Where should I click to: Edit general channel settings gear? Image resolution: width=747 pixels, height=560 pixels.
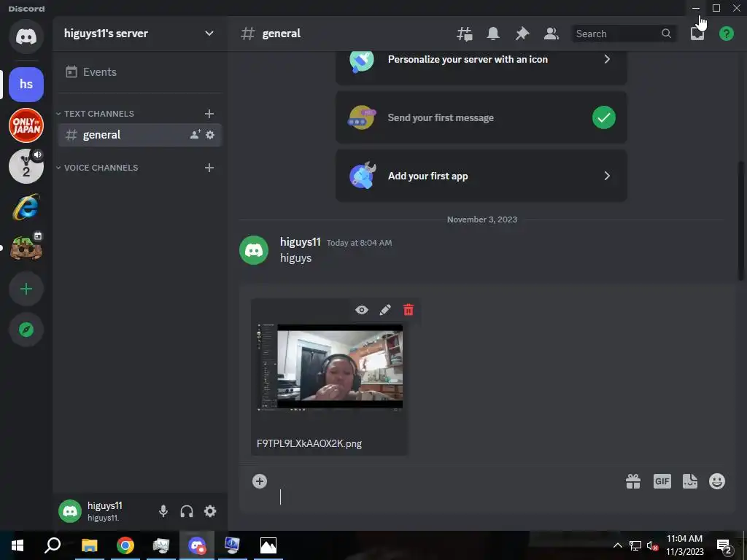[210, 135]
